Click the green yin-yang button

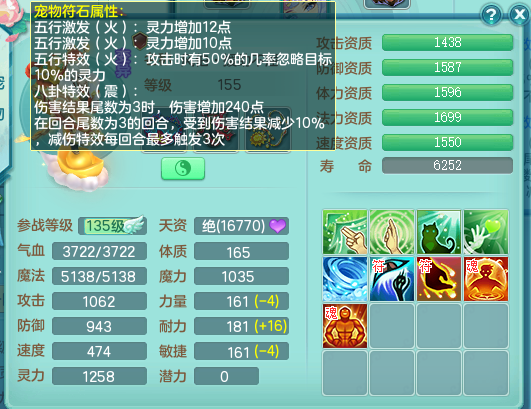click(183, 168)
